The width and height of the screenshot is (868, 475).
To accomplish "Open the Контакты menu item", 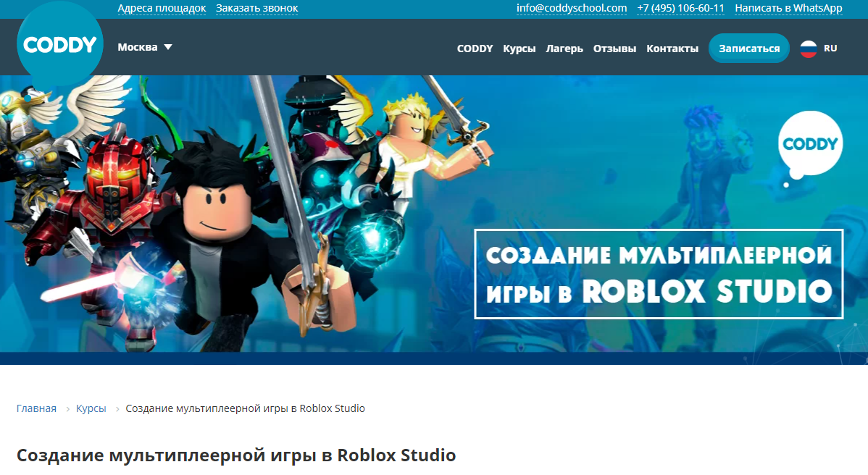I will pyautogui.click(x=672, y=49).
